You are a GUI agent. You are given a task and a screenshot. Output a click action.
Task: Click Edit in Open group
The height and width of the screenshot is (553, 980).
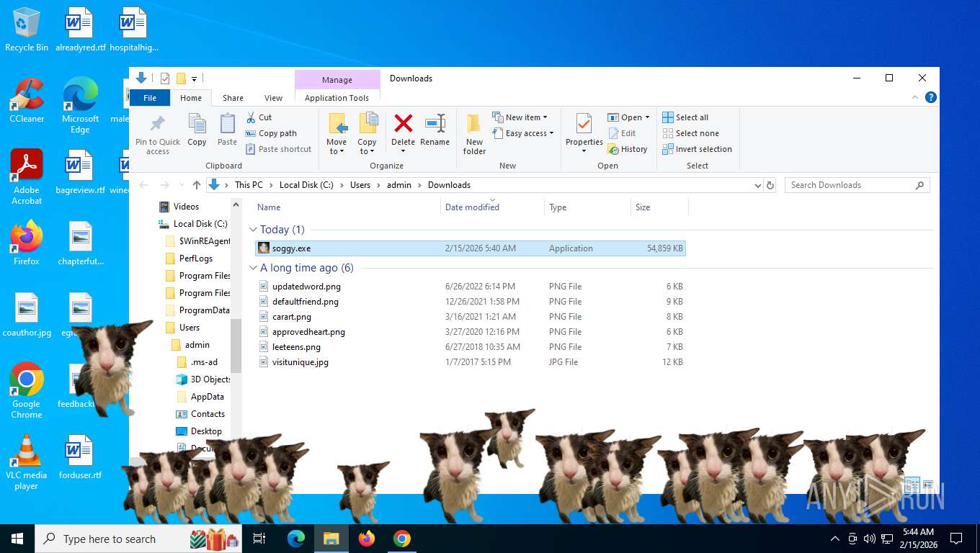[x=622, y=133]
